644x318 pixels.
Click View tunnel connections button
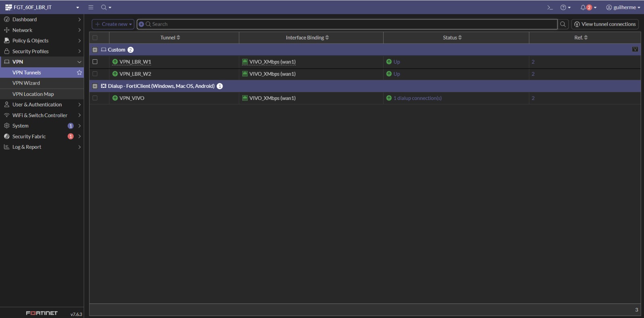[605, 24]
